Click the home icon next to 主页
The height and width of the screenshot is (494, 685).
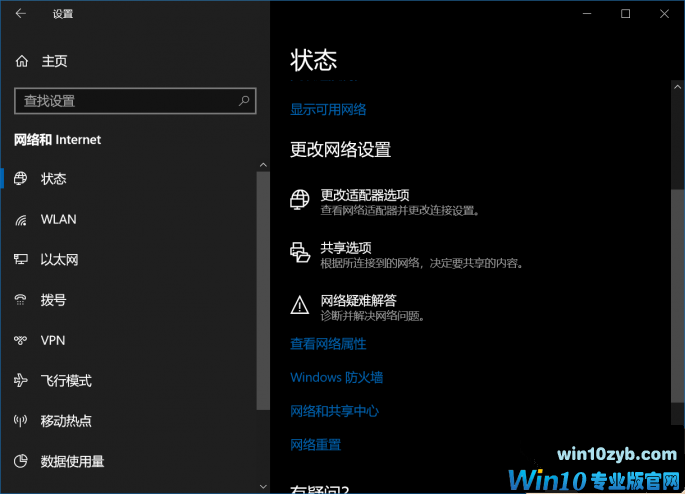(22, 61)
